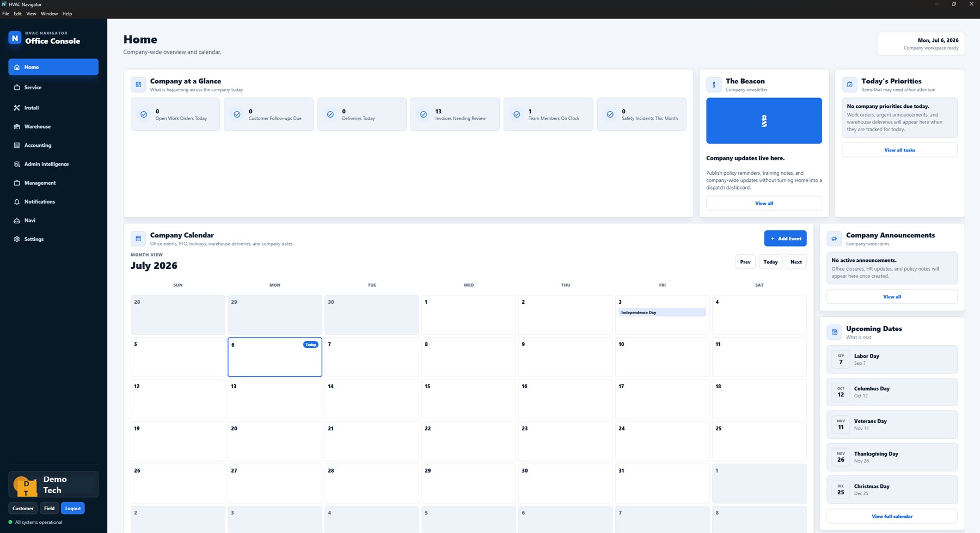The height and width of the screenshot is (533, 980).
Task: Open the Service section icon in sidebar
Action: click(17, 88)
